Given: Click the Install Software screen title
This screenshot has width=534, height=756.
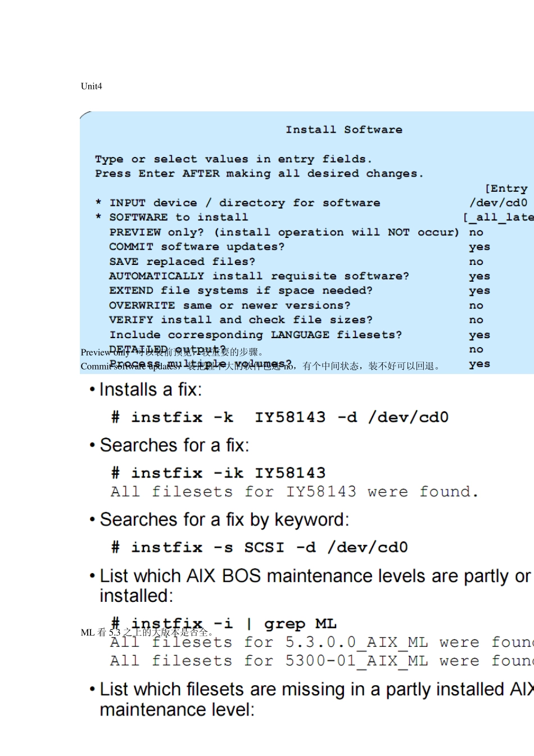Looking at the screenshot, I should point(343,130).
